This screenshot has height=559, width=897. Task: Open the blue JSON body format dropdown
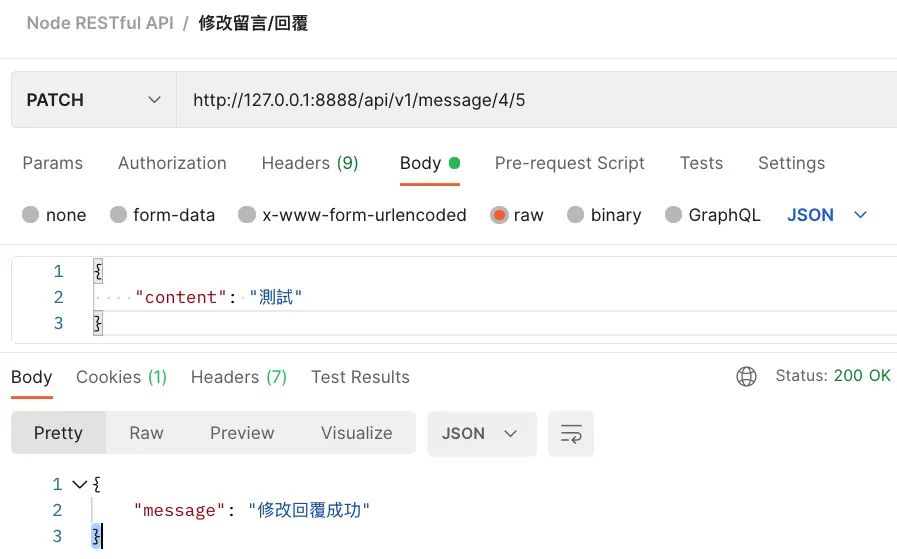[x=827, y=215]
